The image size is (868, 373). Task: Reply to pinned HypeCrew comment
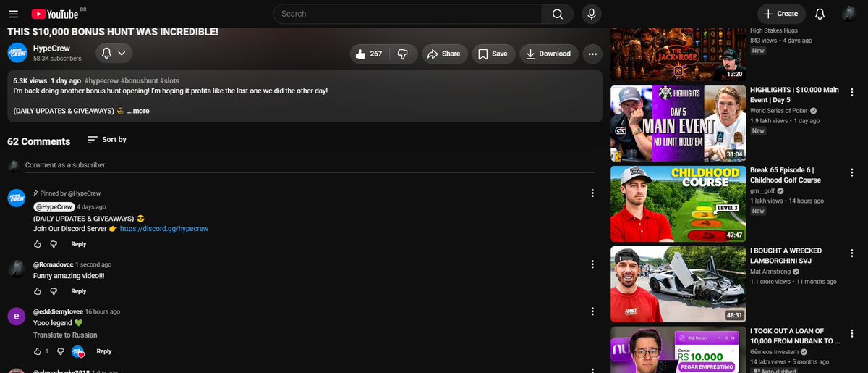coord(79,244)
